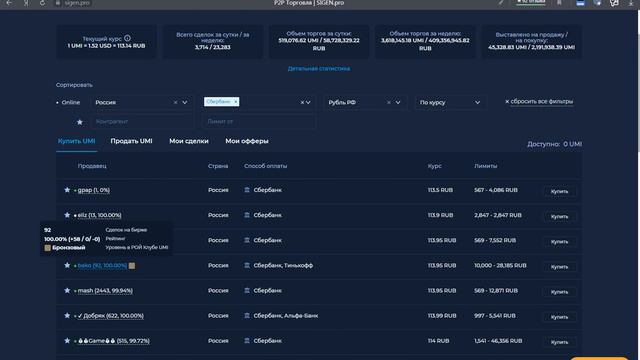640x360 pixels.
Task: Expand the Рубль РФ currency dropdown
Action: point(398,102)
